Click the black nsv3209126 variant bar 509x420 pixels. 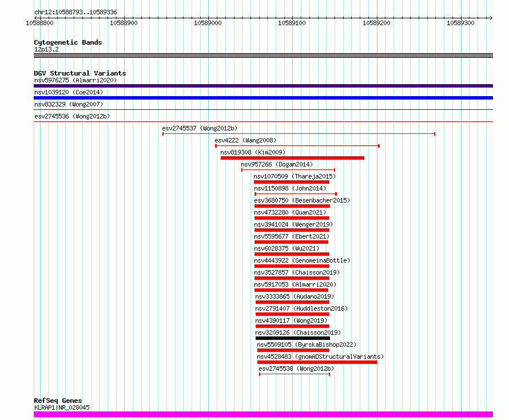(293, 338)
